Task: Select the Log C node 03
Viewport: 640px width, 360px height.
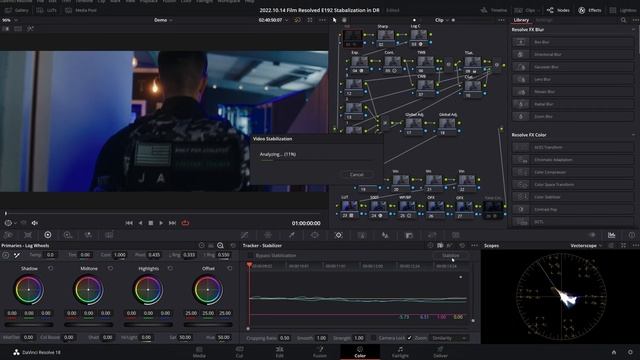Action: click(419, 38)
